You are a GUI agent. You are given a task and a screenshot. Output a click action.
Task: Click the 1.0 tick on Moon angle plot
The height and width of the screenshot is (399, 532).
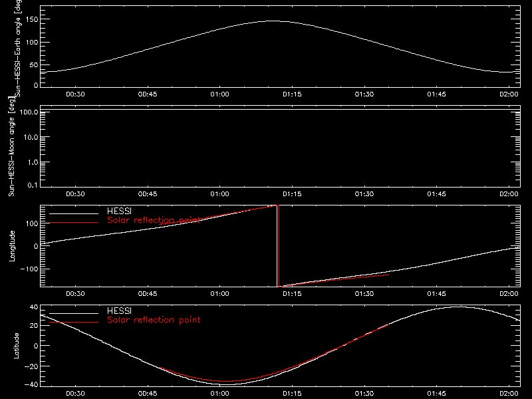coord(33,162)
